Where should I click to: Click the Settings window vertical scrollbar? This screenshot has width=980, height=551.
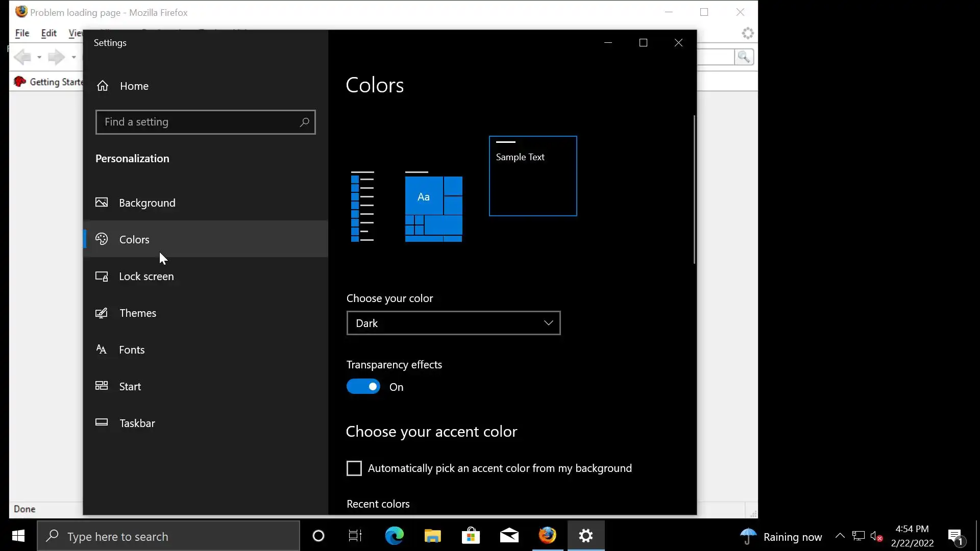tap(694, 189)
